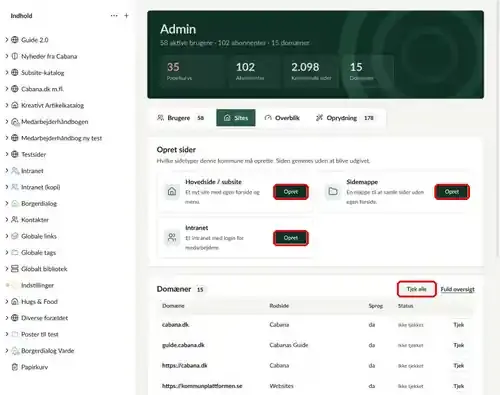Click the folder icon beside Sidemappe

[x=333, y=192]
